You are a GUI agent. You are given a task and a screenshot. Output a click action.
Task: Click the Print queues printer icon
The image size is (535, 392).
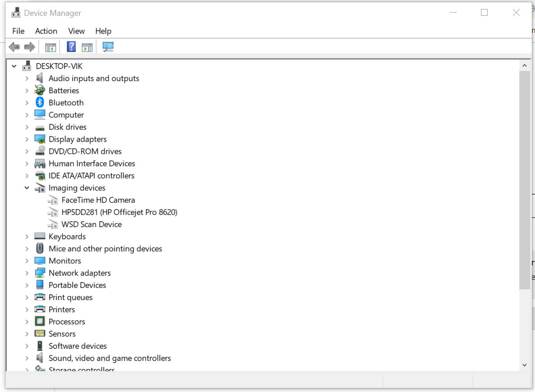(x=40, y=297)
